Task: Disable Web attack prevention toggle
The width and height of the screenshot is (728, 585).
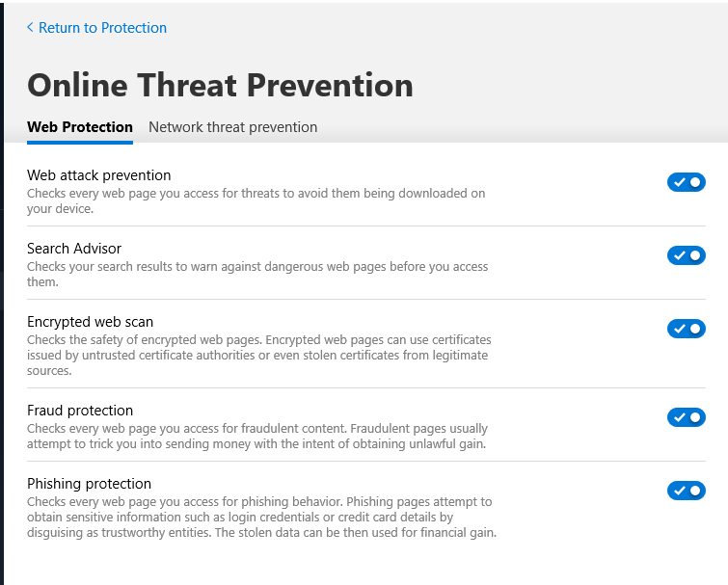Action: [x=686, y=182]
